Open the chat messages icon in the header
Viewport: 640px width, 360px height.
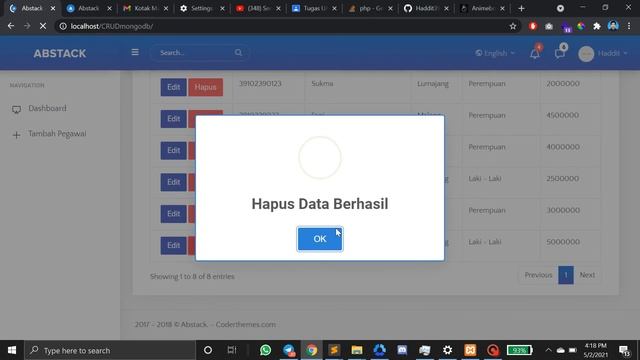coord(560,53)
